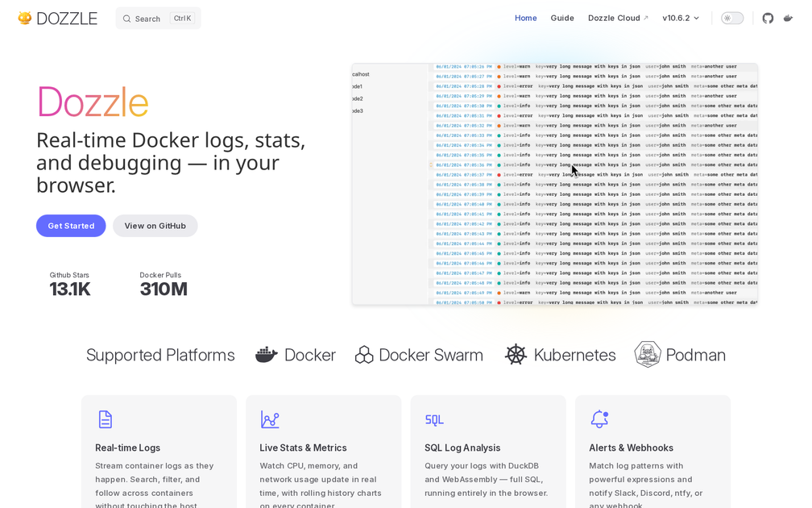
Task: Click the Get Started button
Action: coord(71,226)
